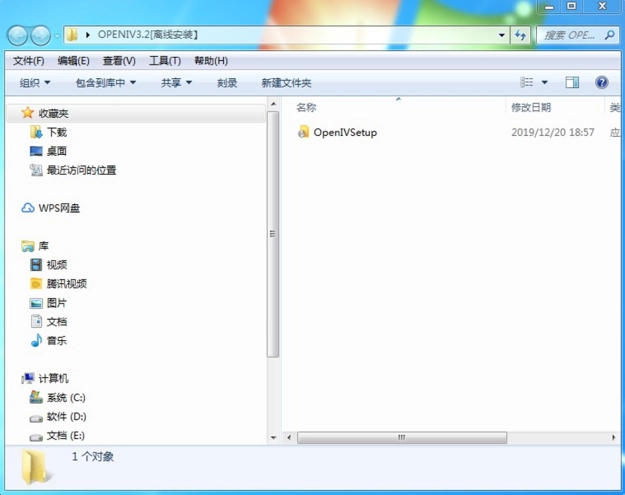Expand the 组织 dropdown menu
This screenshot has height=495, width=625.
tap(35, 83)
